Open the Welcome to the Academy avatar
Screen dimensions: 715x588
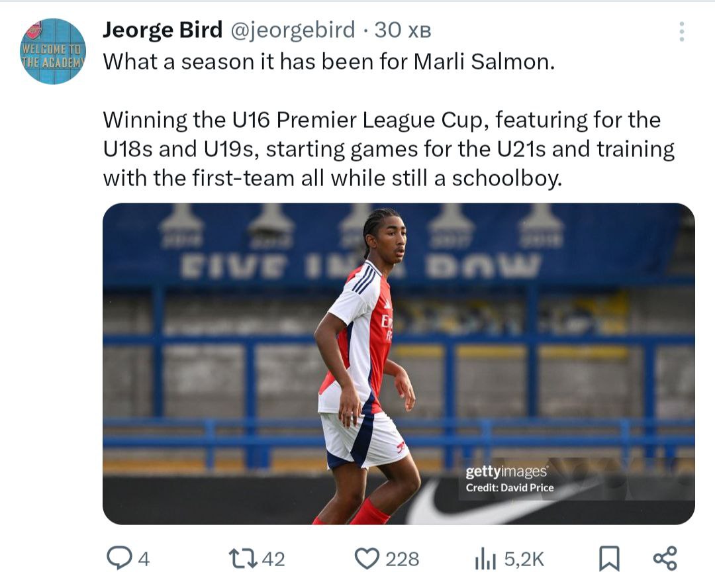point(53,51)
